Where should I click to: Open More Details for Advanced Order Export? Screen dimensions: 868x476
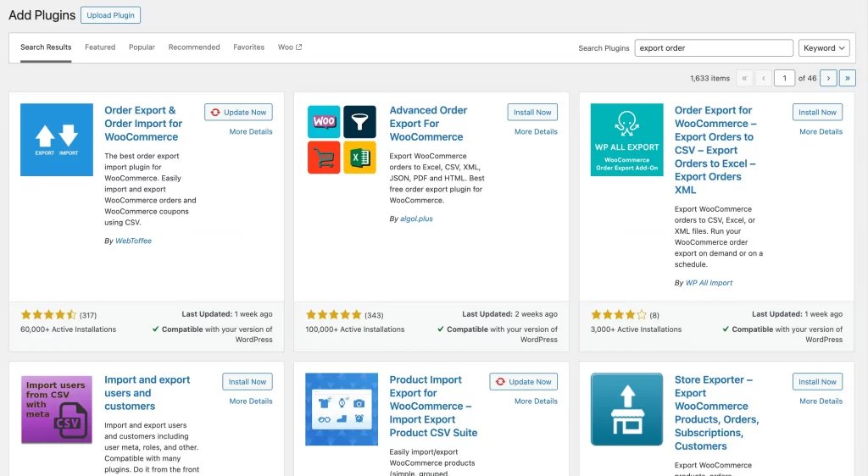[536, 131]
